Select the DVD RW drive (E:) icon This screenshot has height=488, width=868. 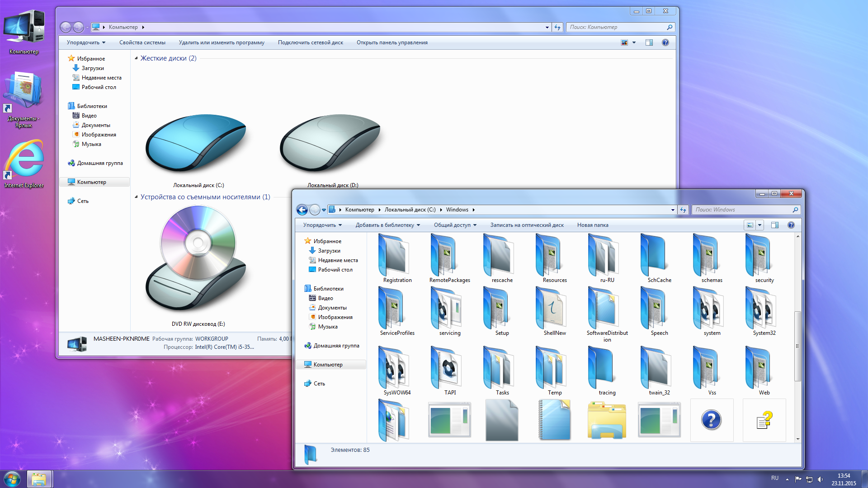coord(197,258)
